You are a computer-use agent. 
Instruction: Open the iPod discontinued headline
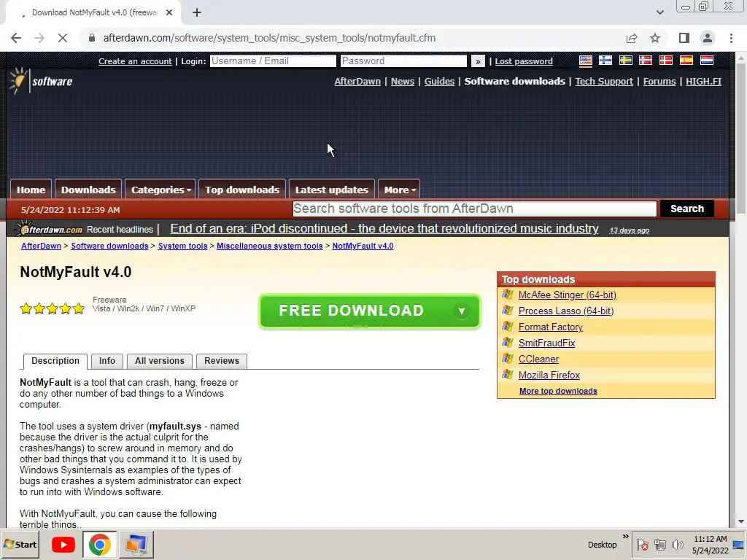point(384,228)
